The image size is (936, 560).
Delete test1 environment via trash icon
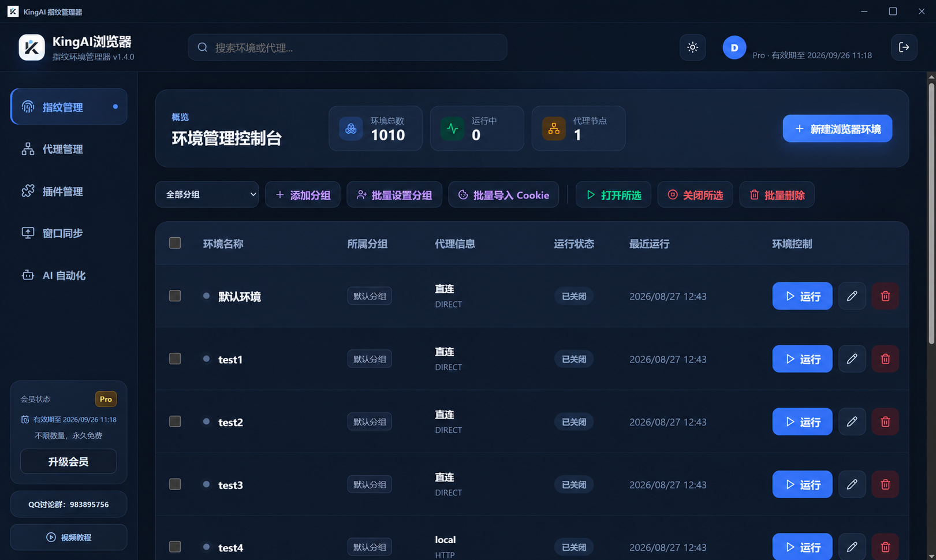point(885,359)
